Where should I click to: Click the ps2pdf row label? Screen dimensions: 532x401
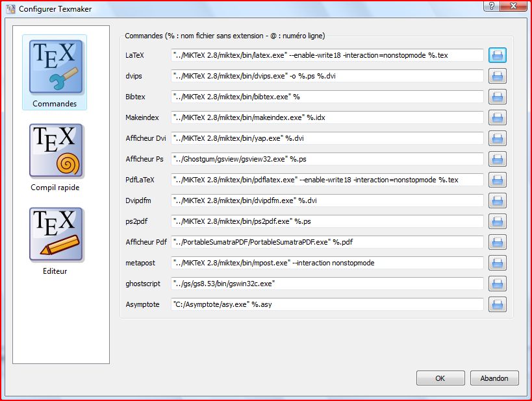pos(136,221)
